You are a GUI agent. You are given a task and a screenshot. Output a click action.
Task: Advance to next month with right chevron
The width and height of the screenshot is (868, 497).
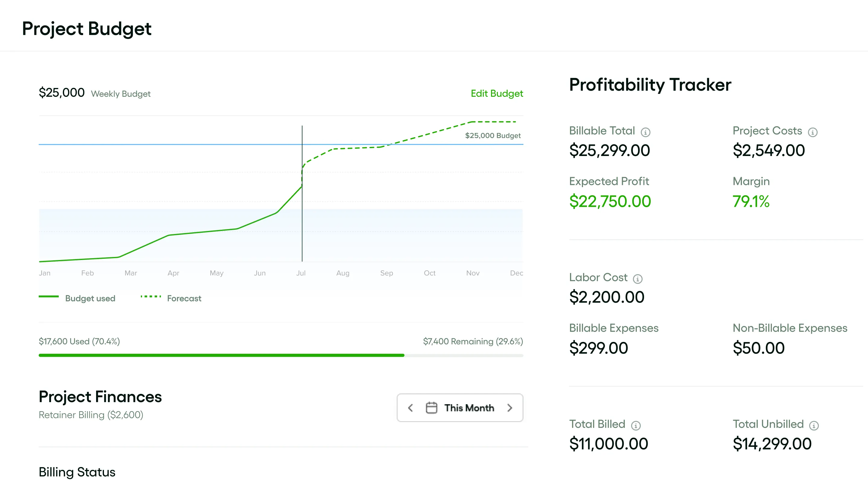click(510, 408)
